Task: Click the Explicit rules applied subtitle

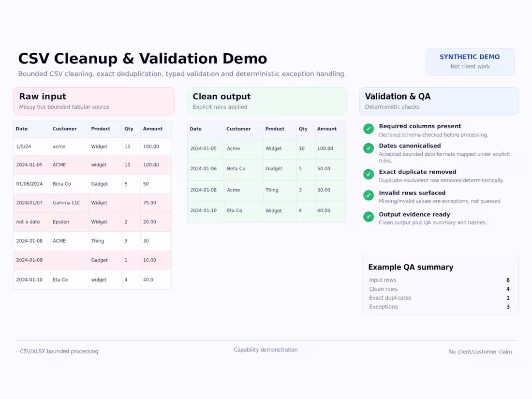Action: tap(220, 107)
